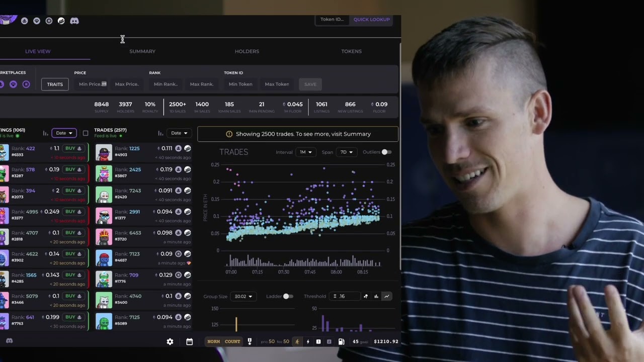Switch to bar chart type near Threshold
This screenshot has height=362, width=644.
tap(376, 296)
